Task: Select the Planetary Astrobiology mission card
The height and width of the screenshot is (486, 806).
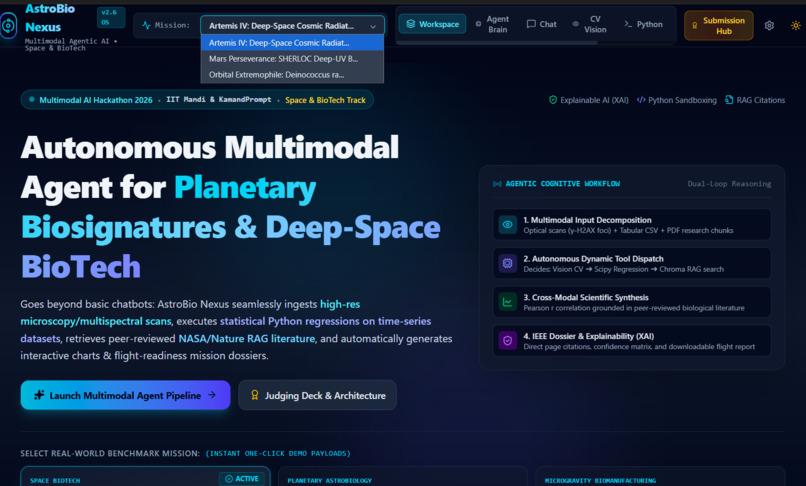Action: coord(402,476)
